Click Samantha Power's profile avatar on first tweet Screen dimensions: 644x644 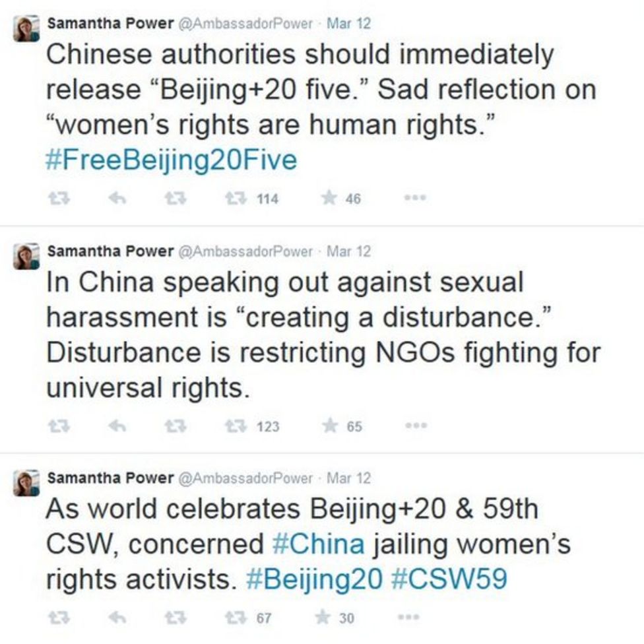pyautogui.click(x=24, y=25)
